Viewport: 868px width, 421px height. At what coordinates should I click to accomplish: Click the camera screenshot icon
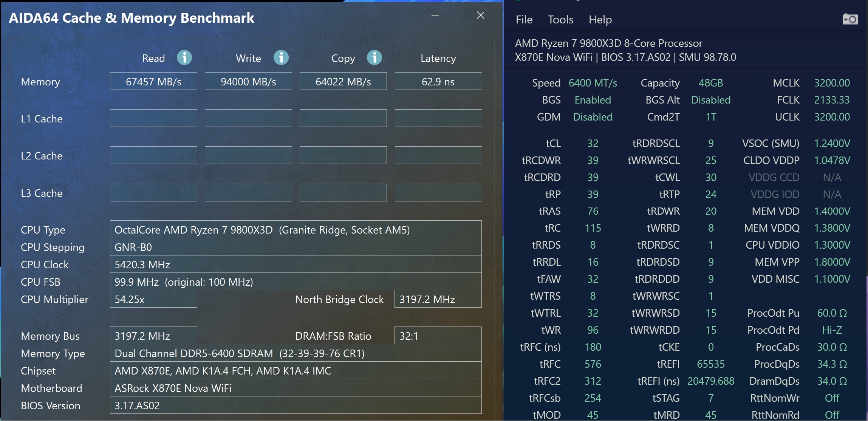tap(850, 19)
